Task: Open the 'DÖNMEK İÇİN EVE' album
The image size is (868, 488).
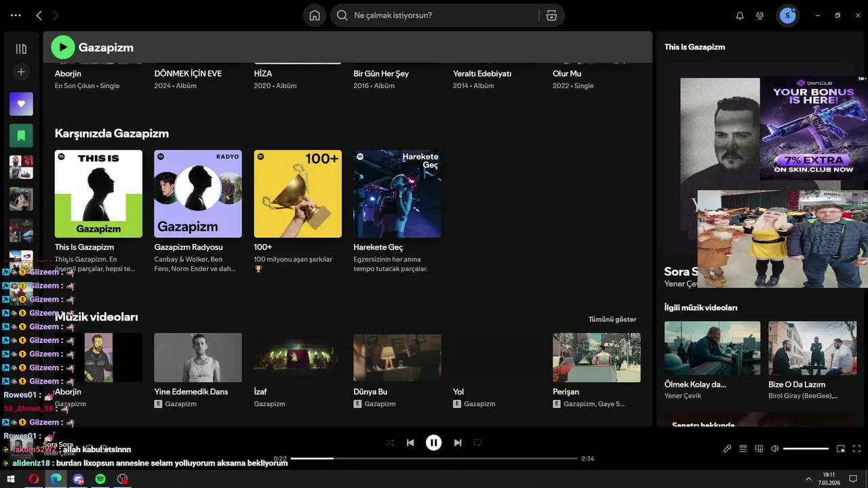Action: (188, 73)
